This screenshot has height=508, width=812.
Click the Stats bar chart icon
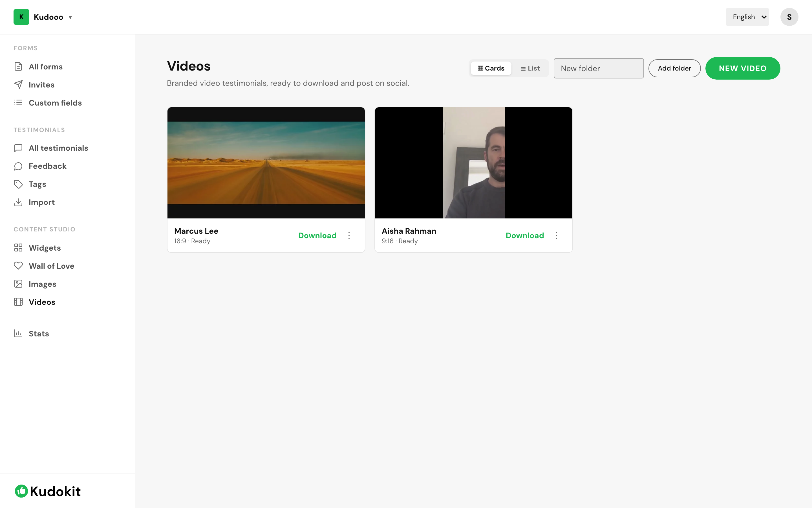click(18, 334)
